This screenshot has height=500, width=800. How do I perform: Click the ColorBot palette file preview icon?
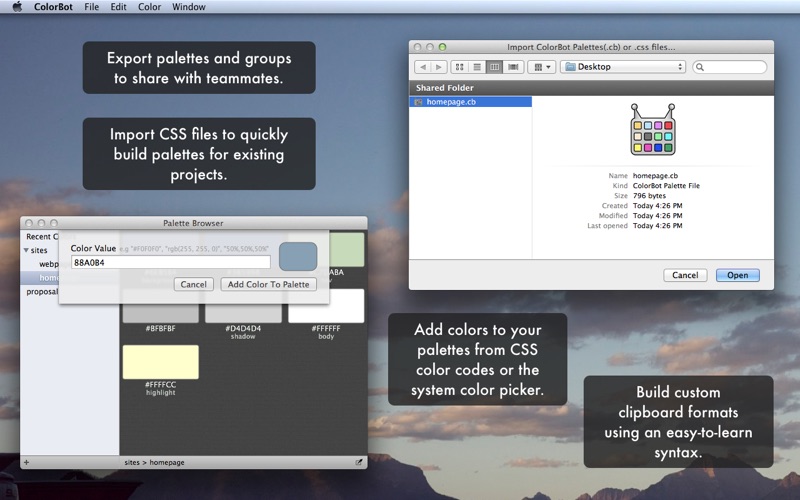point(653,130)
